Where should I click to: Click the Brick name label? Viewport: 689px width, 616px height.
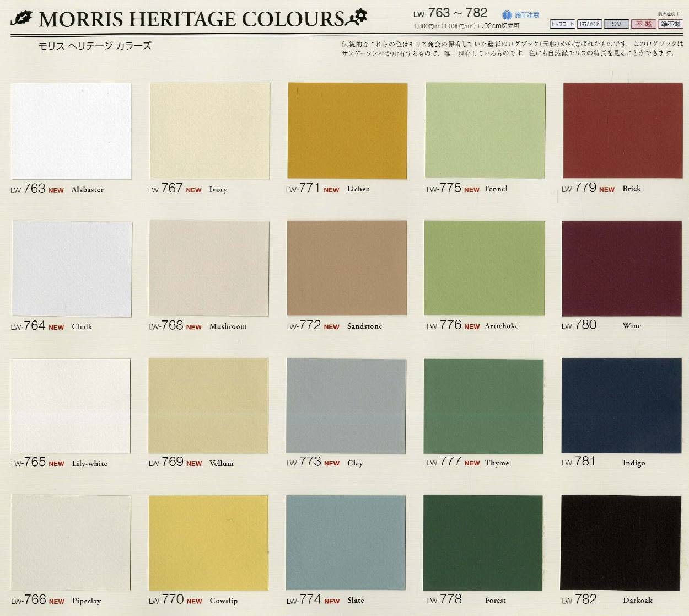tap(632, 189)
